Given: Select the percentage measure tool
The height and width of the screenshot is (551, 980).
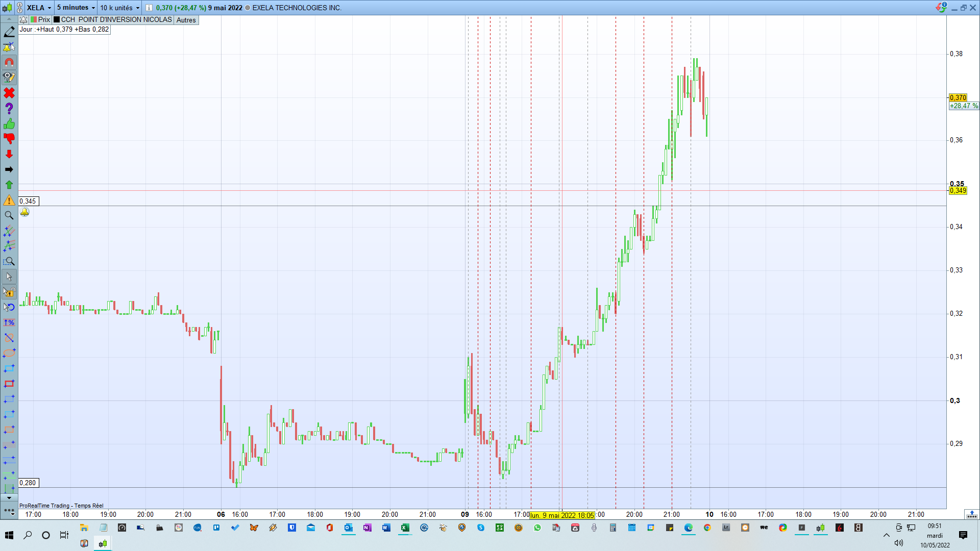Looking at the screenshot, I should [9, 322].
